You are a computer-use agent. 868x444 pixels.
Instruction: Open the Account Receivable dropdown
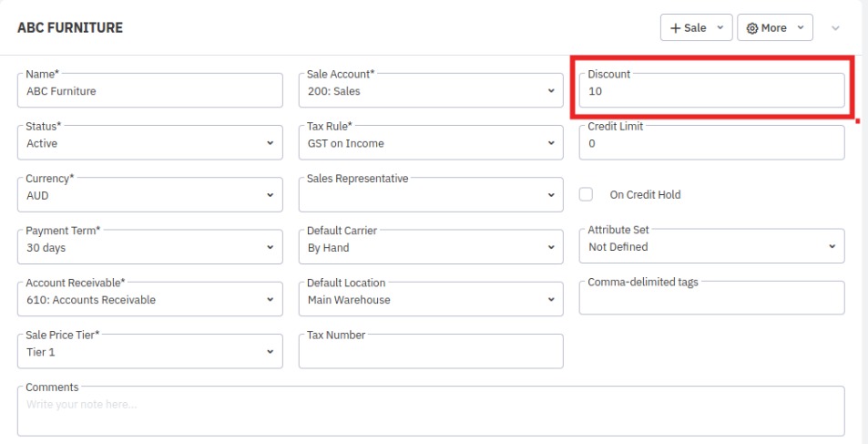coord(149,300)
